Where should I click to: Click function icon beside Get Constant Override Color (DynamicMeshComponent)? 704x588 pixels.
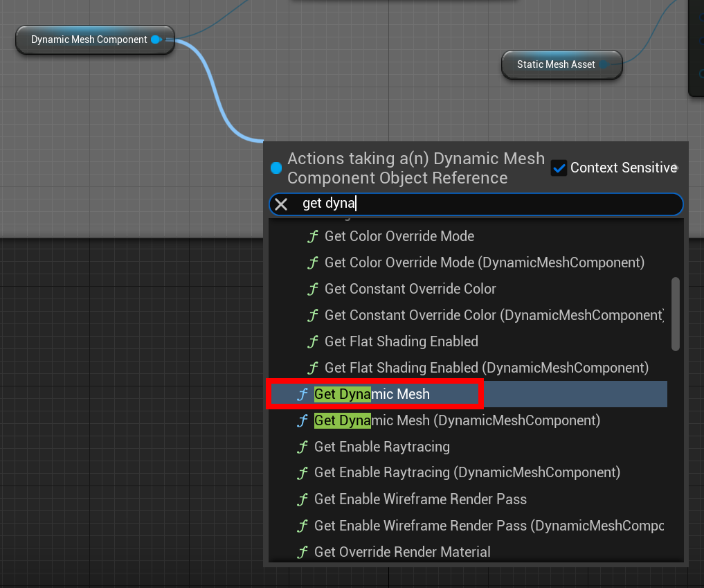tap(313, 315)
